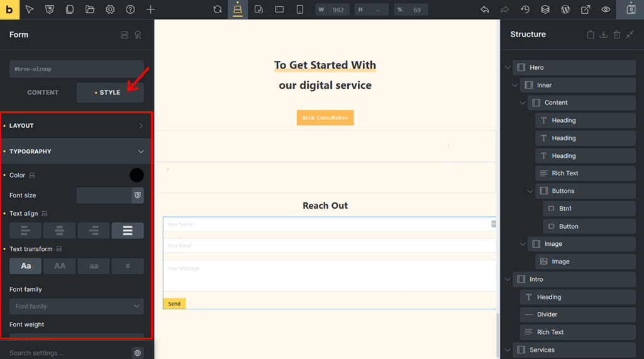
Task: Select the pointer tool in top toolbar
Action: pos(29,9)
